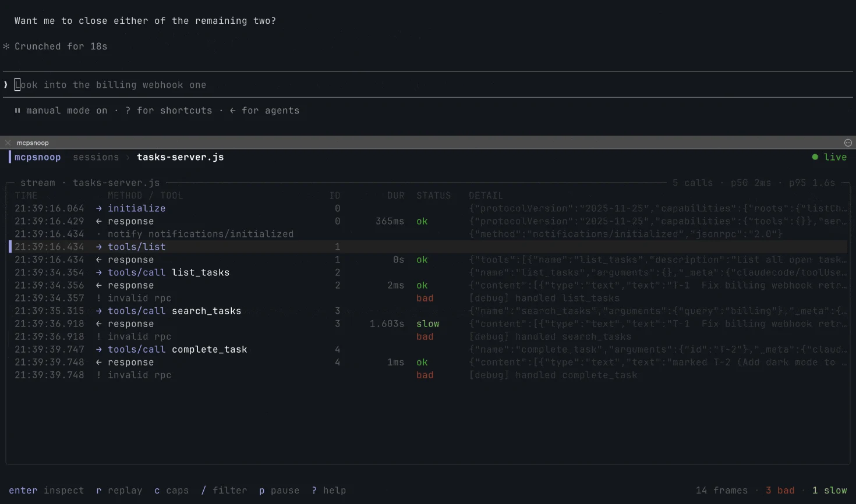Click the '[debug] handled complete_task' detail
The image size is (856, 504).
click(553, 375)
